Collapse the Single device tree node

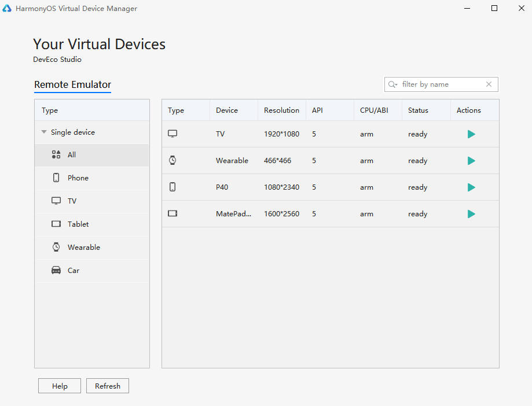point(44,132)
